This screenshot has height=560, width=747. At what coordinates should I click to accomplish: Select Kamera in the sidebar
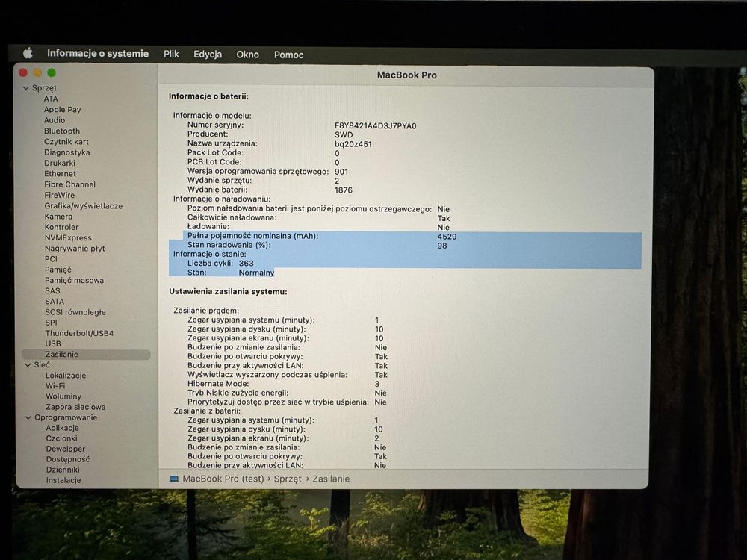click(58, 217)
